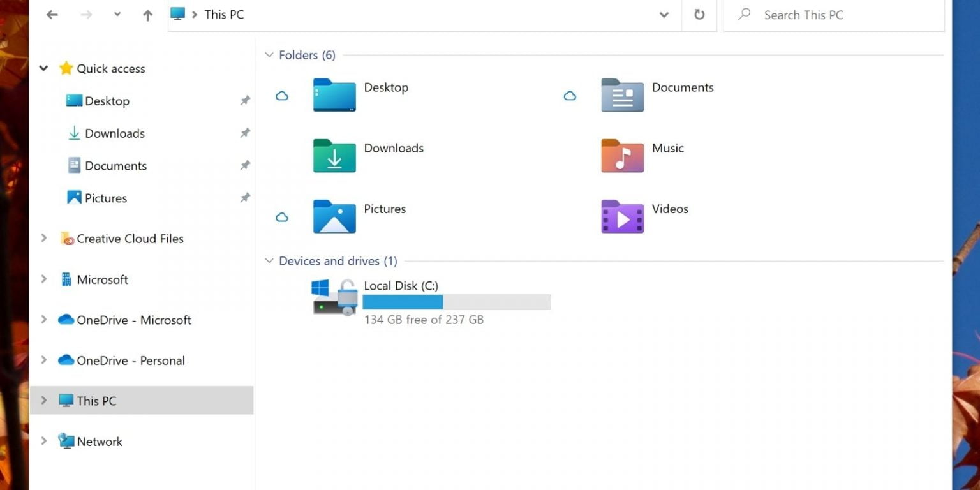Viewport: 980px width, 490px height.
Task: Click the Up navigation button
Action: pyautogui.click(x=147, y=14)
